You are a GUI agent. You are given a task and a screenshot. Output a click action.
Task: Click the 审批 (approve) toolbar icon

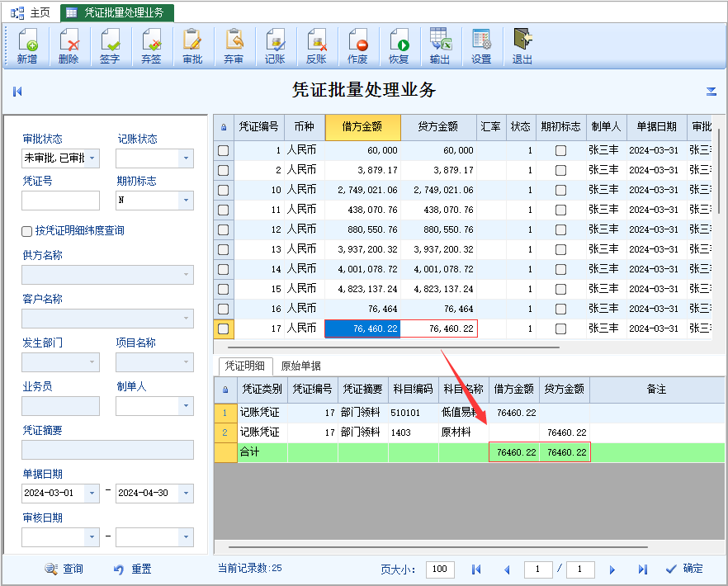pyautogui.click(x=192, y=46)
